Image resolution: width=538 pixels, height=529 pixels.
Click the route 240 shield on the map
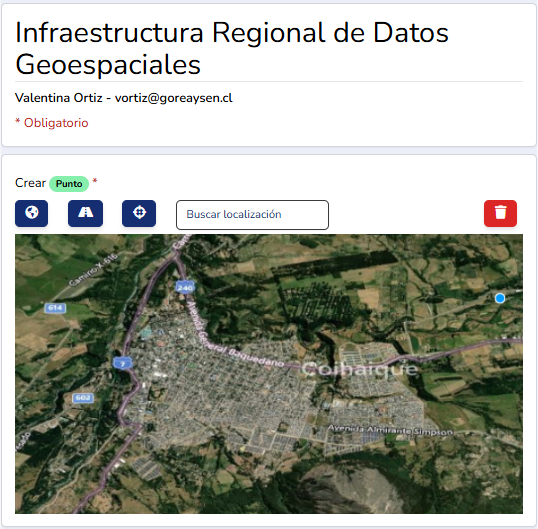(x=185, y=287)
